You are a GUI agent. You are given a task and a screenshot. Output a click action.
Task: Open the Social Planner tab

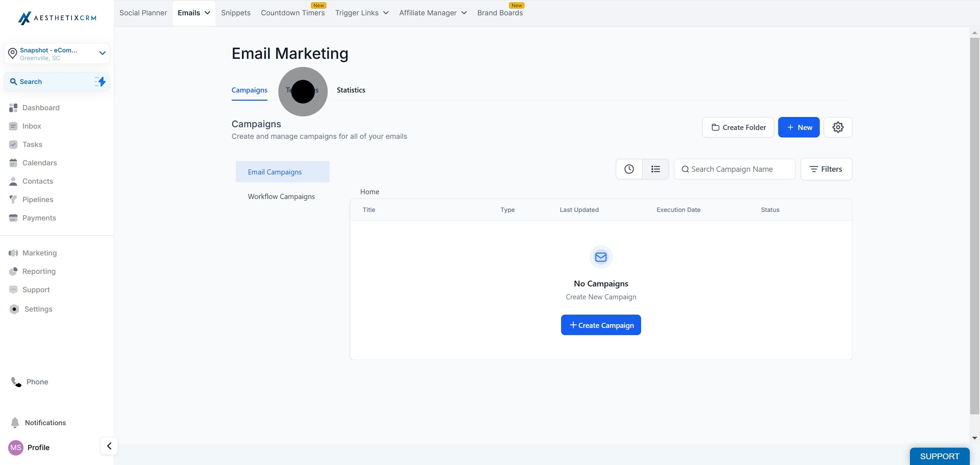pyautogui.click(x=143, y=13)
